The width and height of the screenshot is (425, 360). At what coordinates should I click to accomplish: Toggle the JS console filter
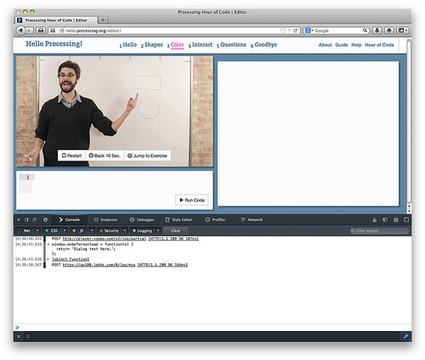coord(79,231)
